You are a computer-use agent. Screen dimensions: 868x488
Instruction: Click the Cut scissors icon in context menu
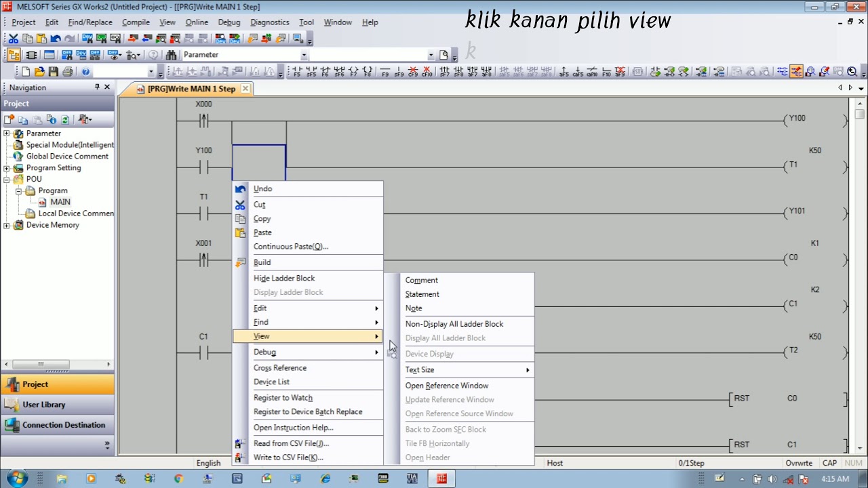240,205
